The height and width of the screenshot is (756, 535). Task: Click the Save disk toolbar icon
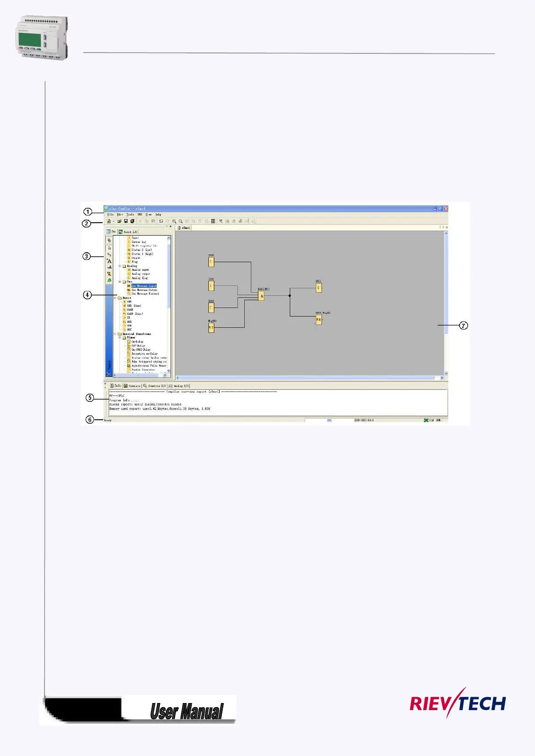pos(126,221)
